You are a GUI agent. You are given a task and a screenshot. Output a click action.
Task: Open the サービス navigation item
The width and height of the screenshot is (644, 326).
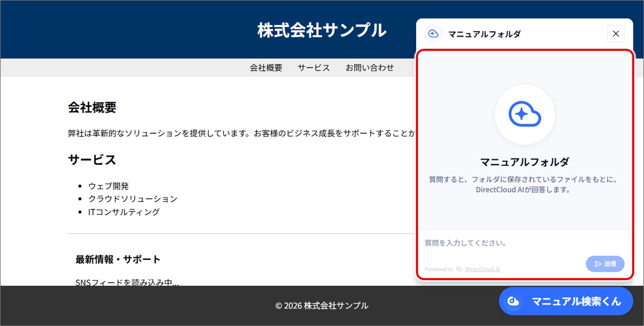(x=314, y=68)
